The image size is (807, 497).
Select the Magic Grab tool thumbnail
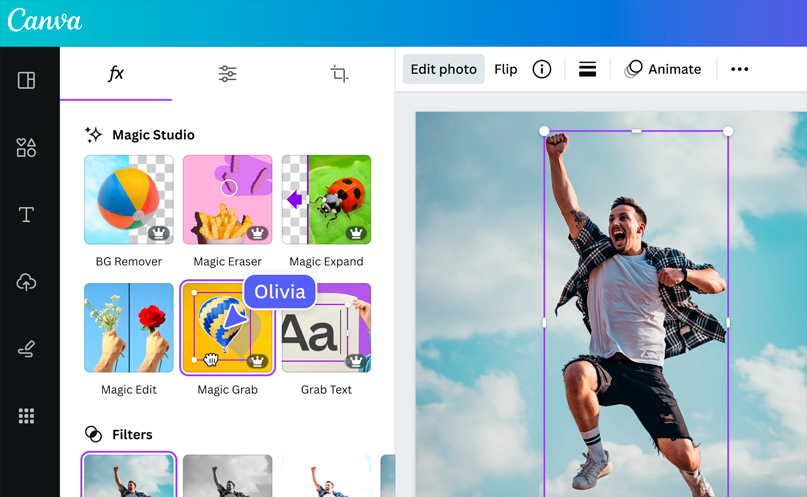pyautogui.click(x=227, y=328)
